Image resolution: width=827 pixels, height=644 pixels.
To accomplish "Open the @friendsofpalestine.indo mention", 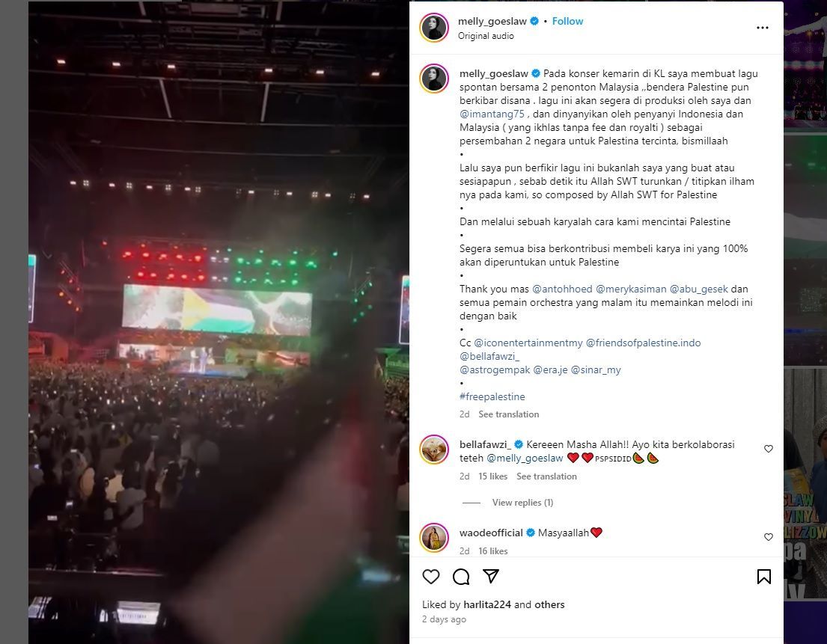I will [644, 343].
